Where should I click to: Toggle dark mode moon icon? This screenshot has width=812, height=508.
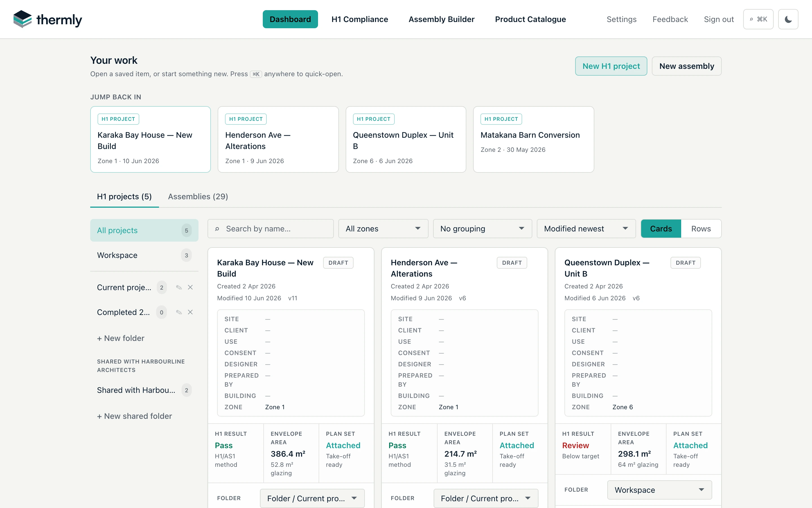point(788,19)
